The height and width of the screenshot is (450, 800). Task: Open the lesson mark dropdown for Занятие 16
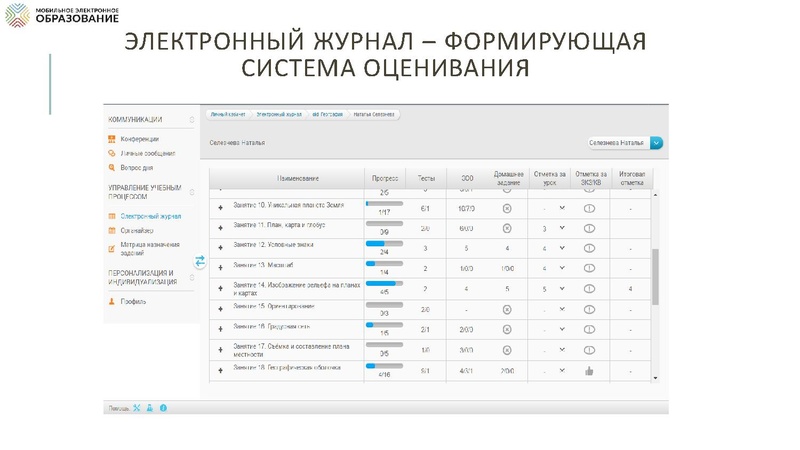click(562, 330)
